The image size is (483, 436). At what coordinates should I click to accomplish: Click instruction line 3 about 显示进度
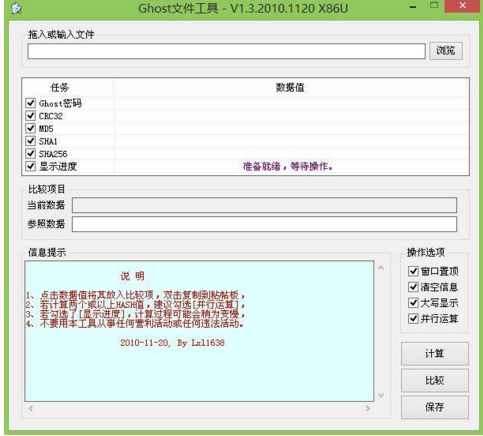135,314
